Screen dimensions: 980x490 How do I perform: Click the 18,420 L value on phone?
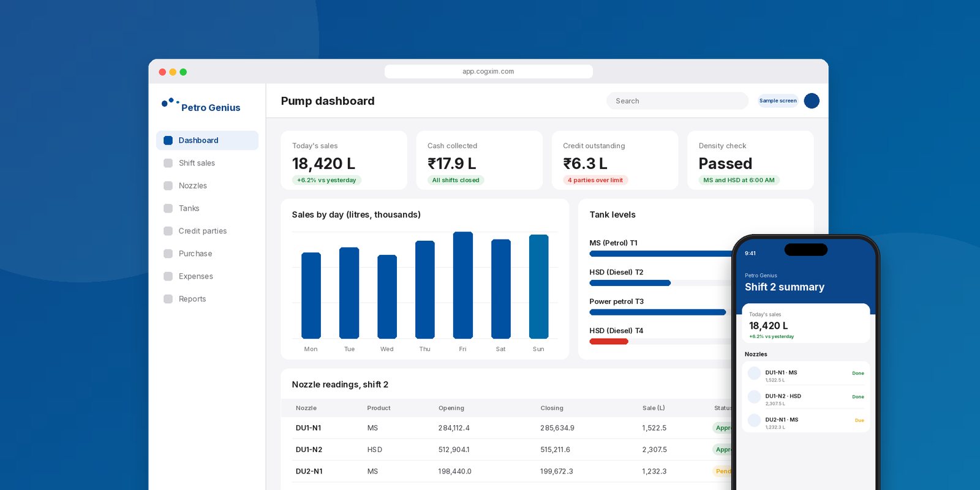click(769, 326)
